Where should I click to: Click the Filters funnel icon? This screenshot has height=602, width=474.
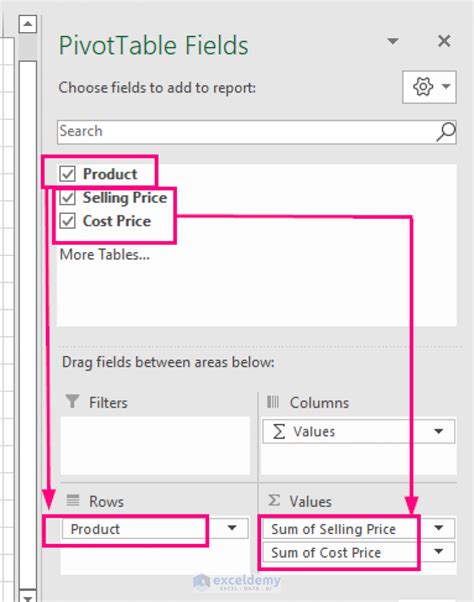72,401
